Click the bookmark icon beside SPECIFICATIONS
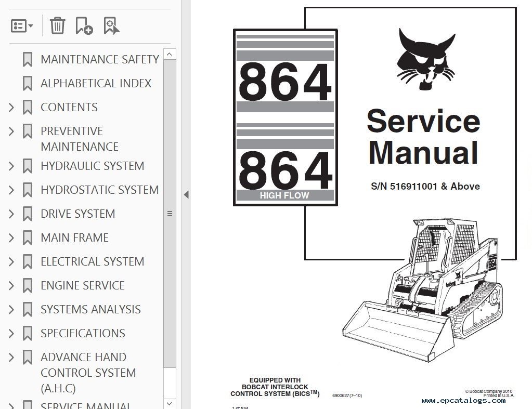 [28, 333]
